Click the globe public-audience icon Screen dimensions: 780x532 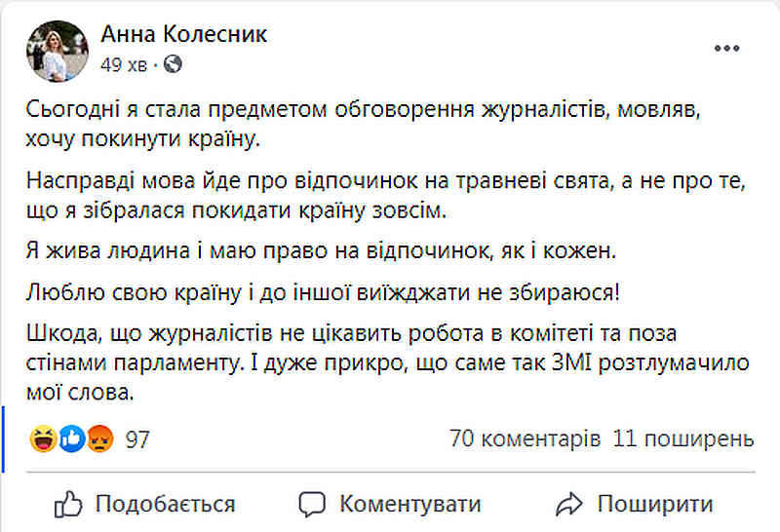tap(173, 64)
